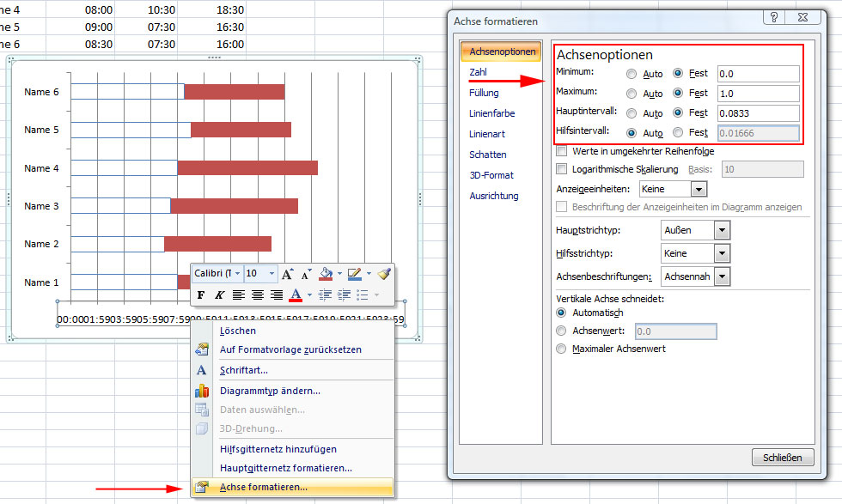
Task: Expand fill color dropdown arrow
Action: point(339,274)
